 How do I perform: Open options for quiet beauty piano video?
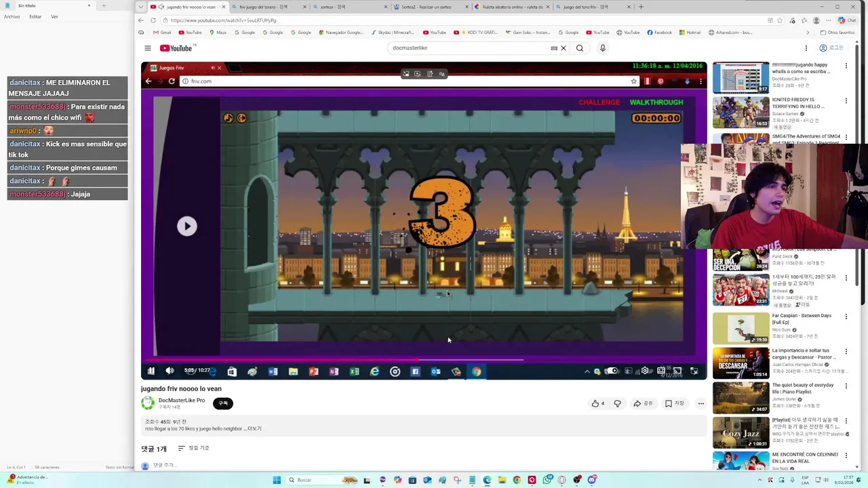coord(846,386)
